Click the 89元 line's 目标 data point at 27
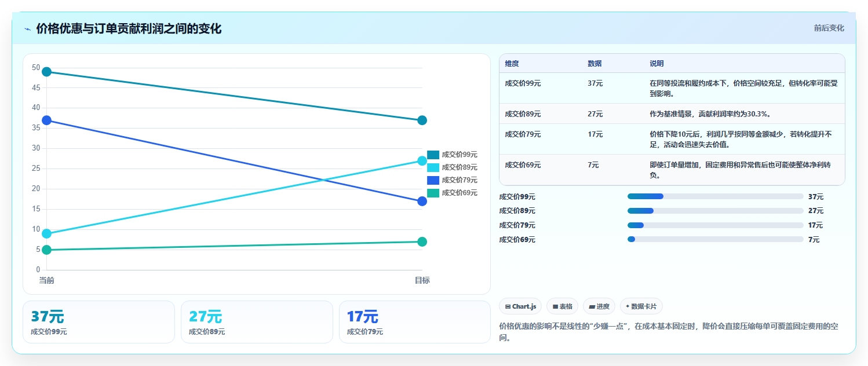This screenshot has height=366, width=868. click(422, 160)
